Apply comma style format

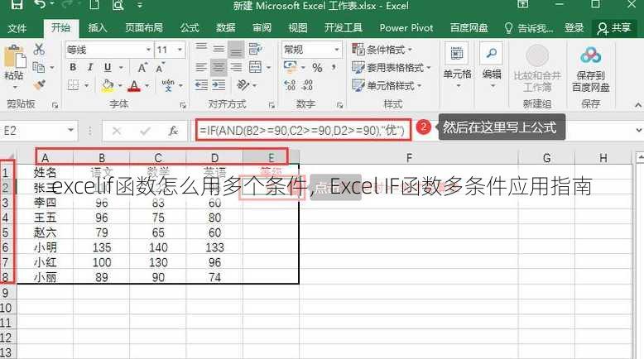pyautogui.click(x=334, y=67)
